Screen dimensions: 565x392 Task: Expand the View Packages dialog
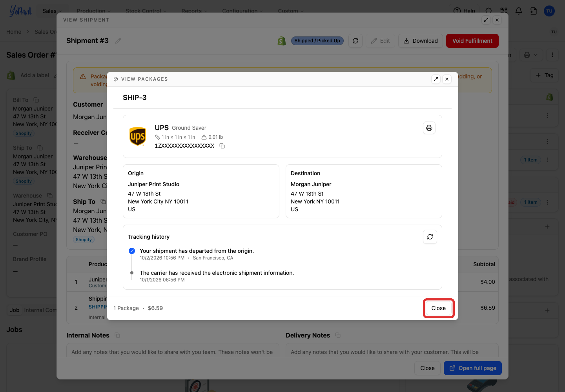click(436, 79)
